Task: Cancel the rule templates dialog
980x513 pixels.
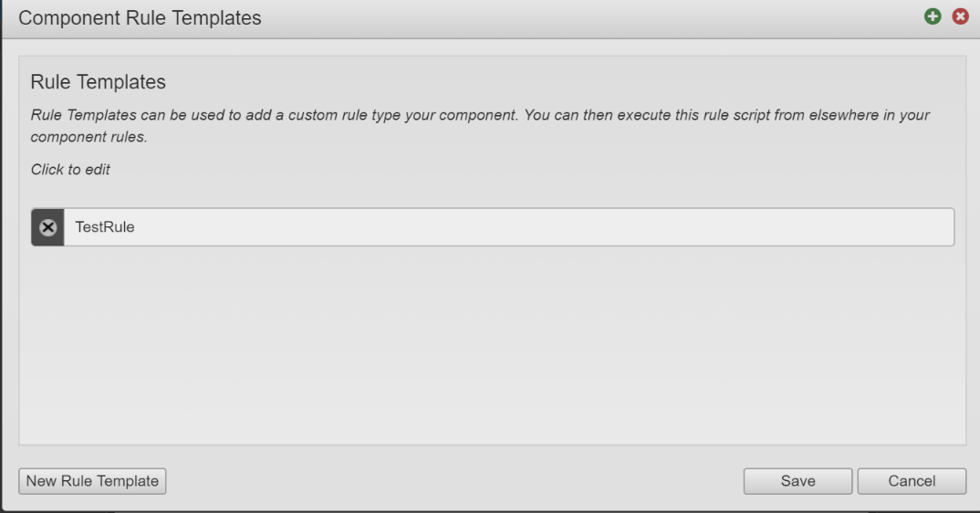Action: (x=912, y=481)
